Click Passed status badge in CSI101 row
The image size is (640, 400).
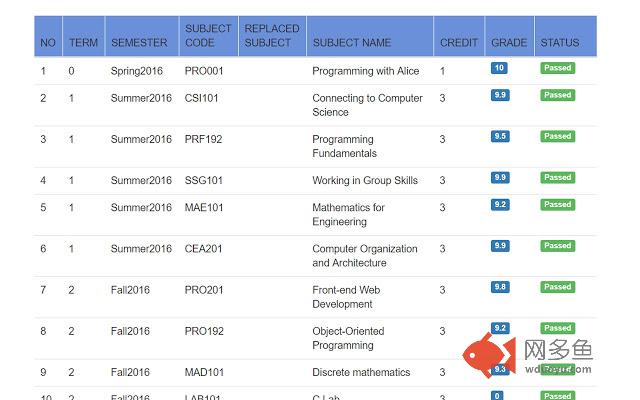click(x=558, y=95)
